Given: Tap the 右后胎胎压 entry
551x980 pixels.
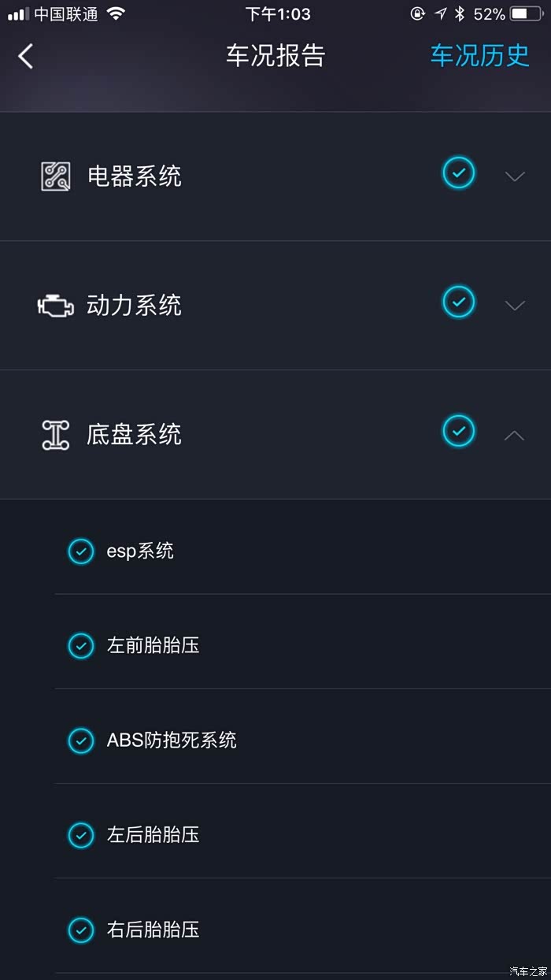Looking at the screenshot, I should click(x=153, y=930).
